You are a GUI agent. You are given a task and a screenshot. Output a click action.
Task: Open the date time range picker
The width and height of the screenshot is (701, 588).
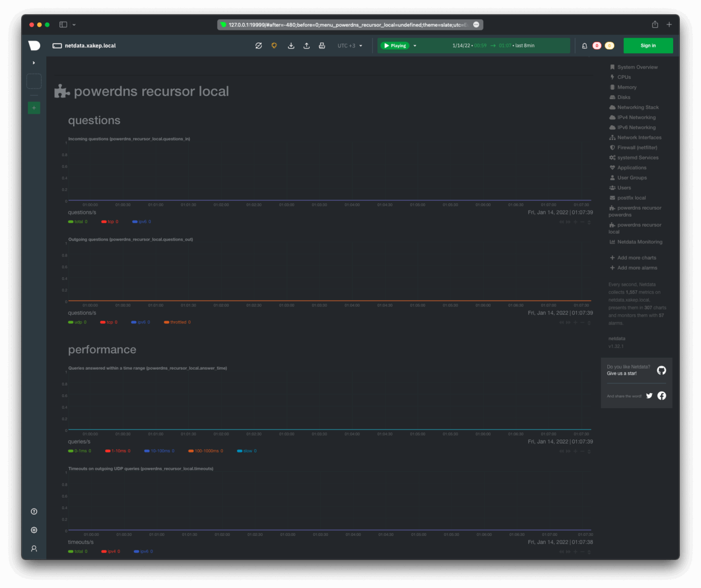pos(493,46)
